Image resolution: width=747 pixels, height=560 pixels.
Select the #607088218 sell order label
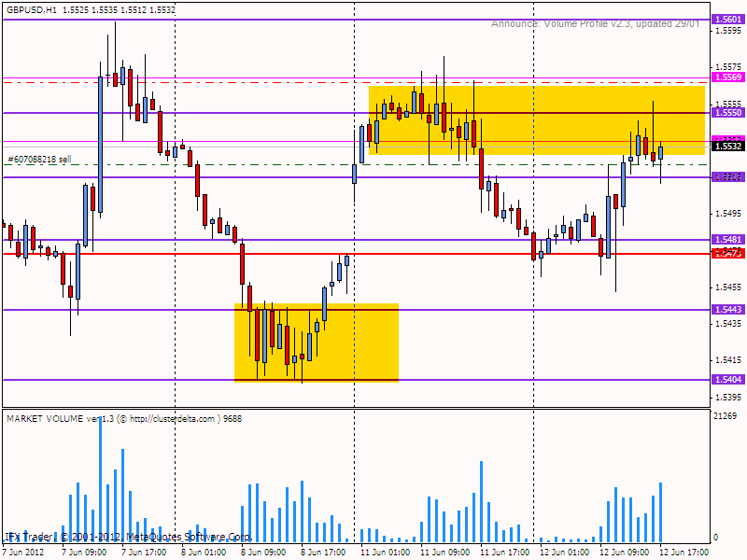coord(39,160)
